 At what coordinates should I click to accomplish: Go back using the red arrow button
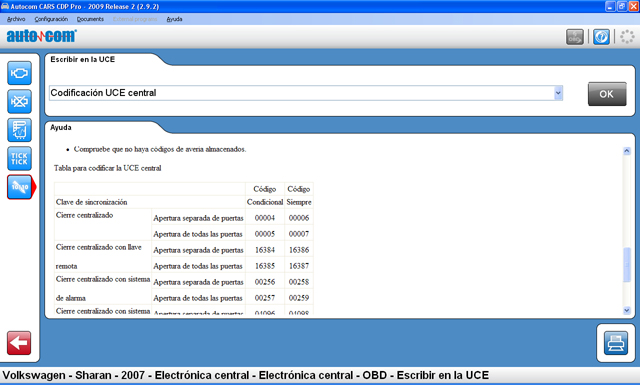tap(19, 343)
